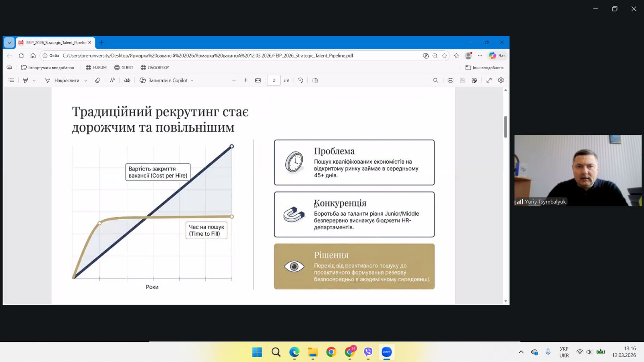Click the Read Aloud icon
This screenshot has width=644, height=362.
tap(112, 80)
